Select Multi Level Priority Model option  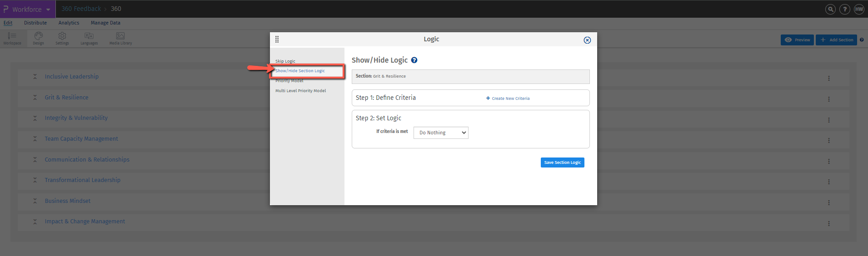(300, 91)
